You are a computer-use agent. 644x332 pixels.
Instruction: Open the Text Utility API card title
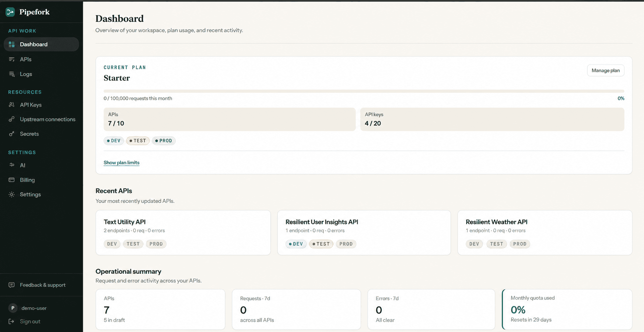pyautogui.click(x=125, y=222)
